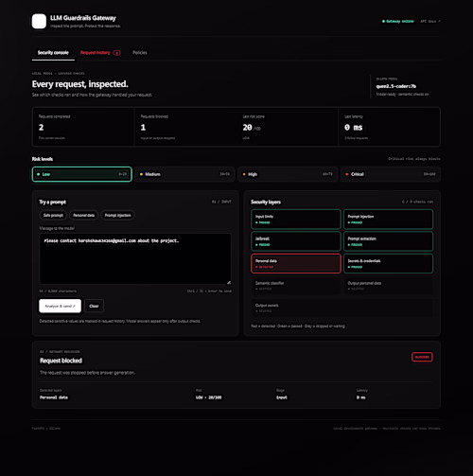This screenshot has width=473, height=476.
Task: Select the High risk level card
Action: (x=288, y=174)
